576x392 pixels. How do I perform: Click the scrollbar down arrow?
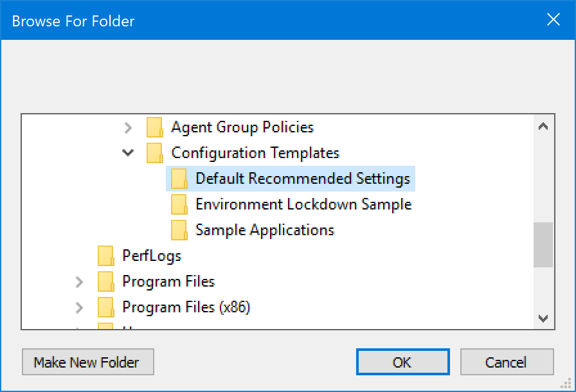(543, 319)
